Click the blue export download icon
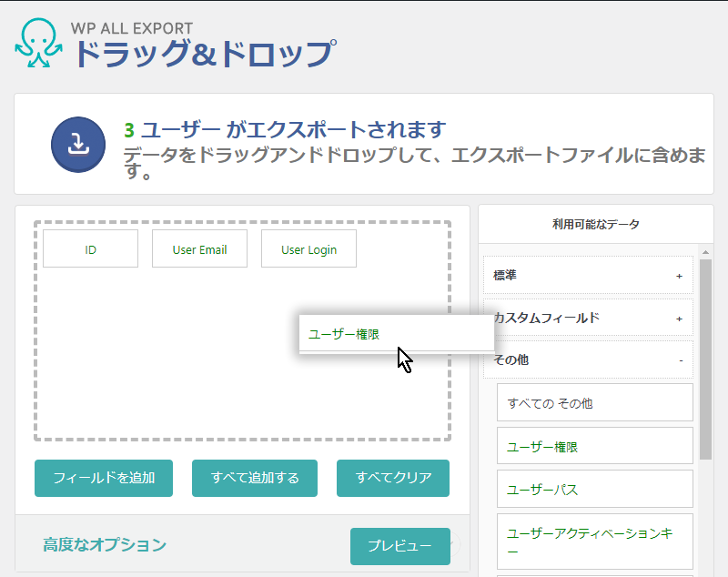 (78, 145)
